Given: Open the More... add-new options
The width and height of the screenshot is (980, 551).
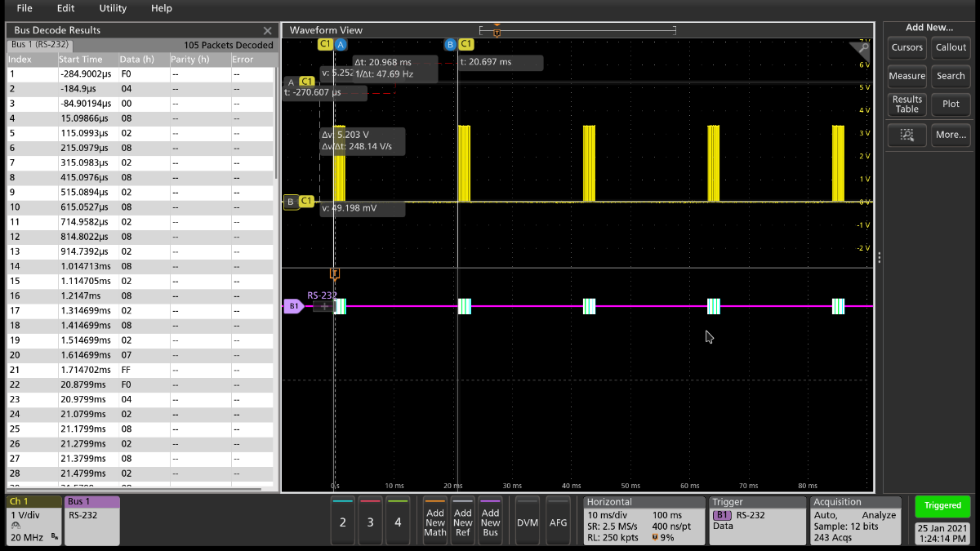Looking at the screenshot, I should pos(951,135).
